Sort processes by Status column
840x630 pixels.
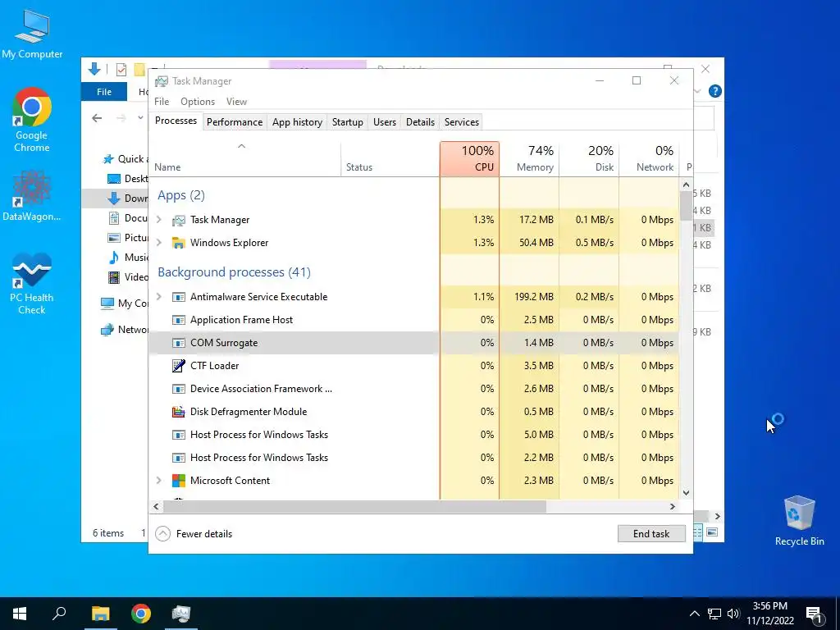tap(390, 159)
